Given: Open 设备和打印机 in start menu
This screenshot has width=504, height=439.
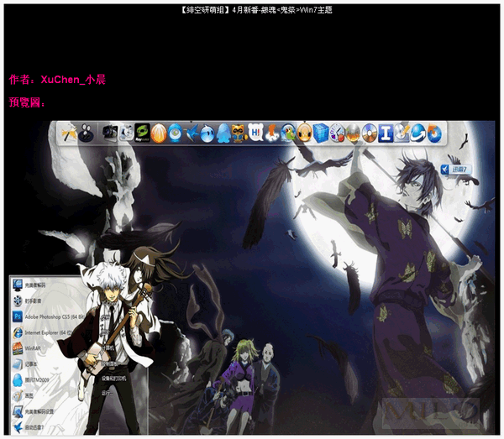Looking at the screenshot, I should click(113, 379).
